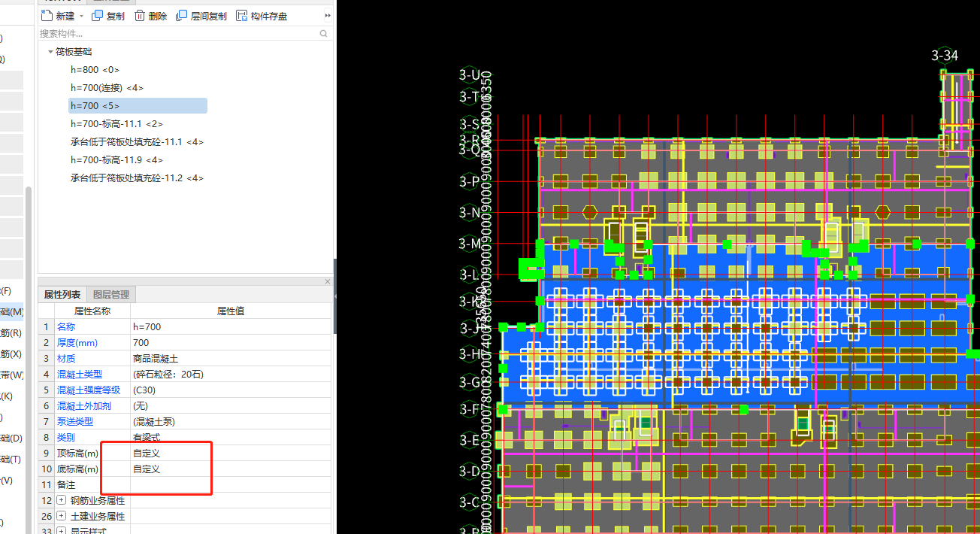Click the magnifier icon in component search
This screenshot has height=534, width=980.
323,34
